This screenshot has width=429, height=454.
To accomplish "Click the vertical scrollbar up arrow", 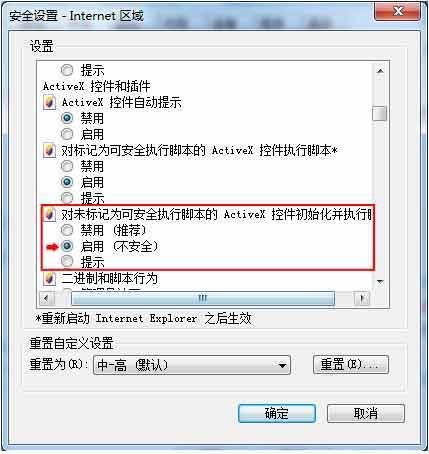I will 380,71.
